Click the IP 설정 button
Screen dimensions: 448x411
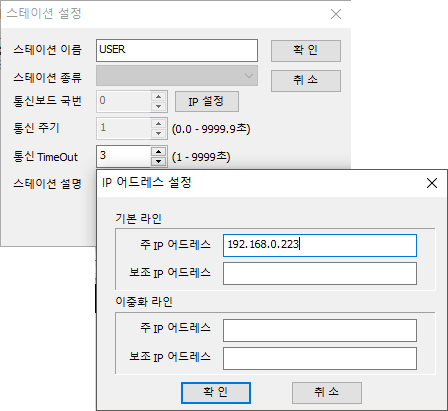207,102
